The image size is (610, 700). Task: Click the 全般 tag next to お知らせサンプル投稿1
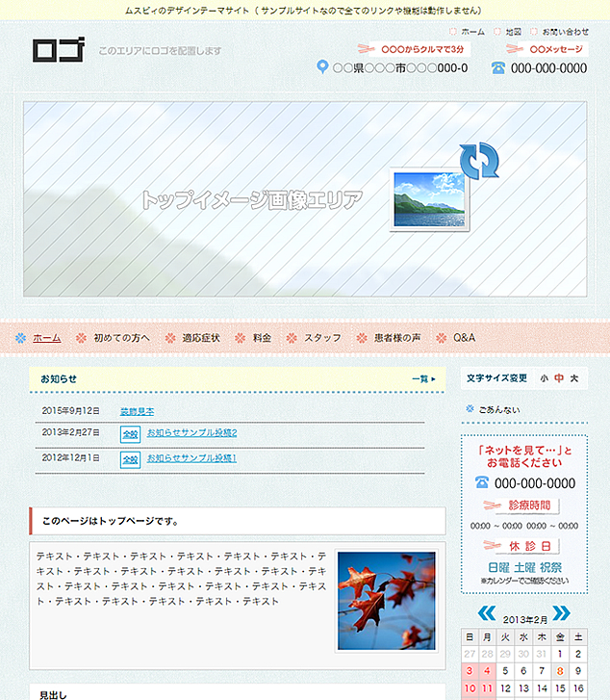pyautogui.click(x=130, y=460)
